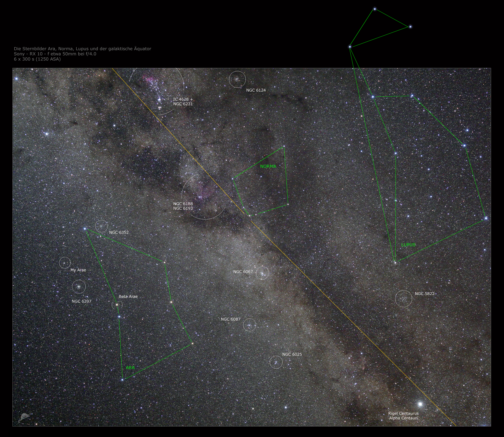Click the IC 4628 + NGC 6231 label
Viewport: 504px width, 437px height.
pyautogui.click(x=183, y=101)
